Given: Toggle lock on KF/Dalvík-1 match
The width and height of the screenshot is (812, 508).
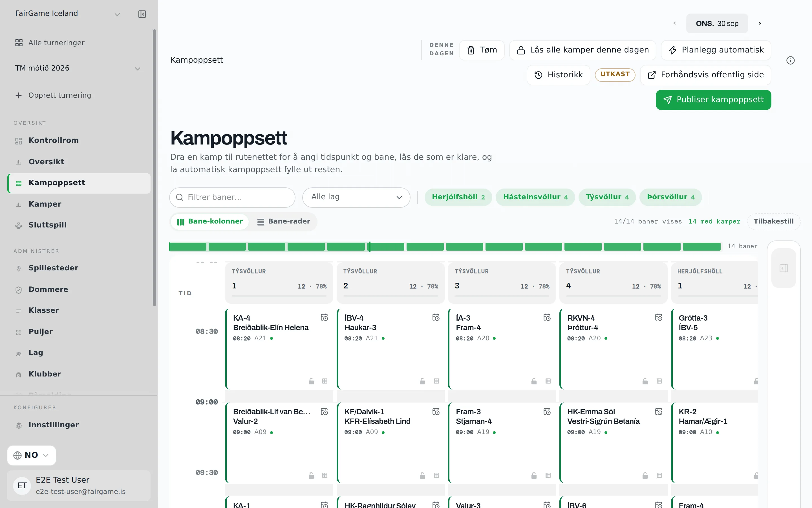Looking at the screenshot, I should (x=422, y=476).
